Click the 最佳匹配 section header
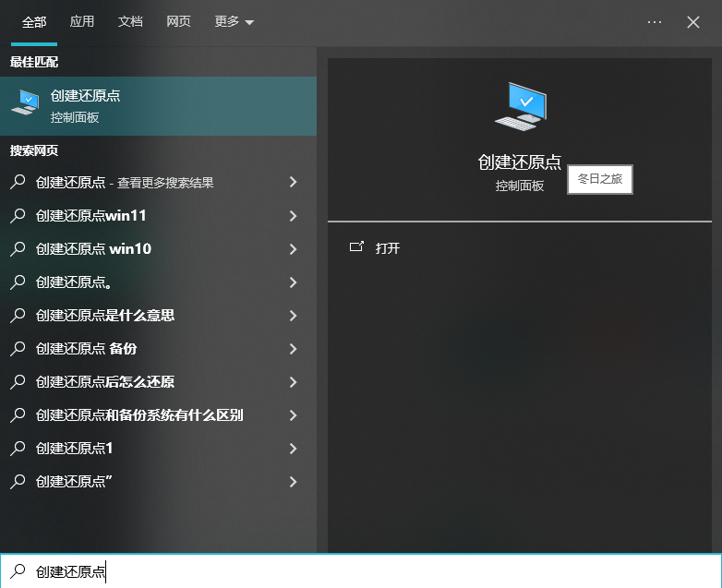Image resolution: width=722 pixels, height=588 pixels. 34,62
